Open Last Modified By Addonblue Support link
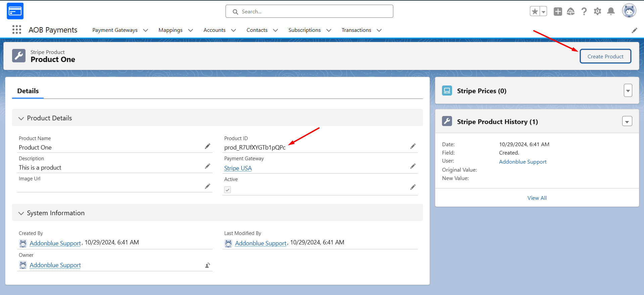 click(260, 243)
